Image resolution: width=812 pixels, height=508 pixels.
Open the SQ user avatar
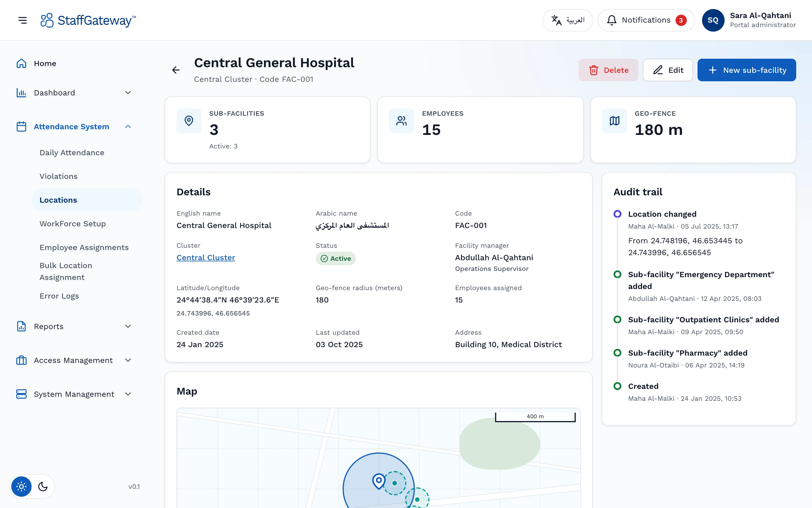tap(713, 20)
